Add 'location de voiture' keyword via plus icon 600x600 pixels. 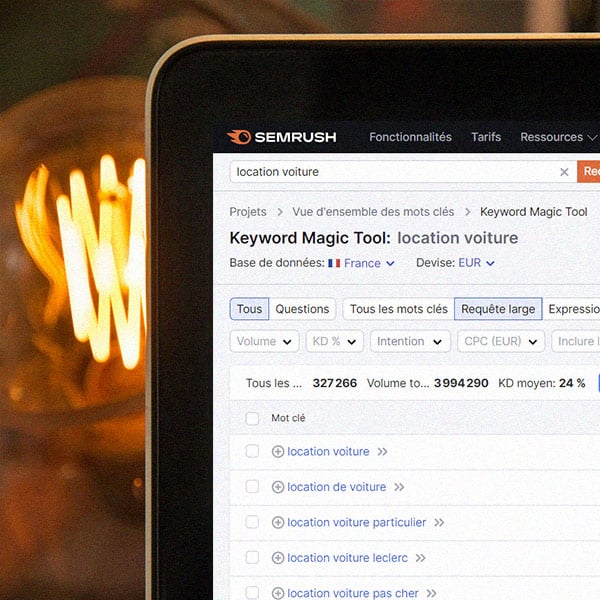278,487
